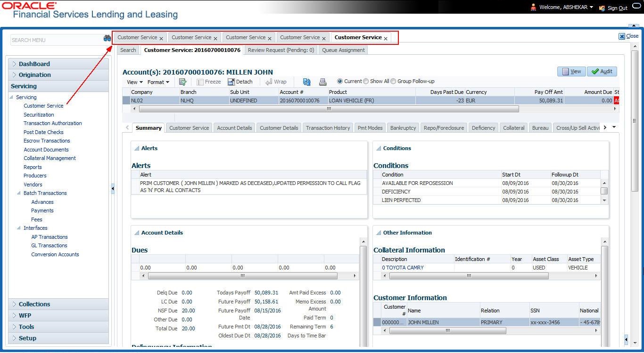This screenshot has height=353, width=644.
Task: Click the binoculars search menu icon
Action: (107, 39)
